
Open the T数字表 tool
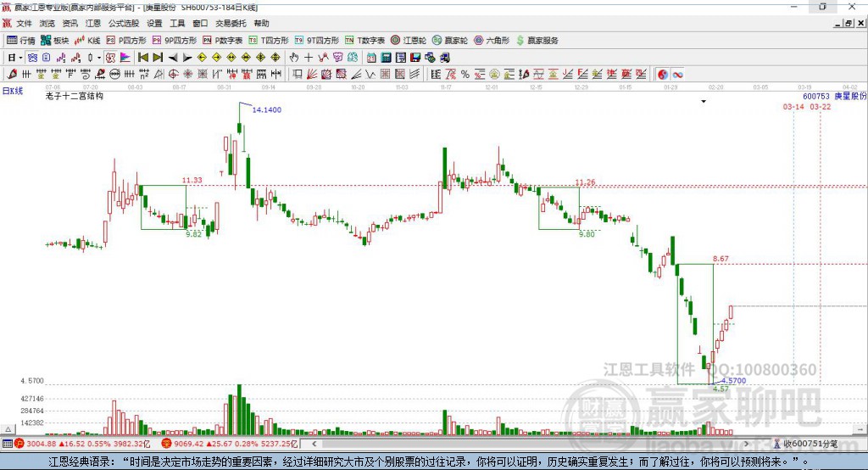coord(364,41)
